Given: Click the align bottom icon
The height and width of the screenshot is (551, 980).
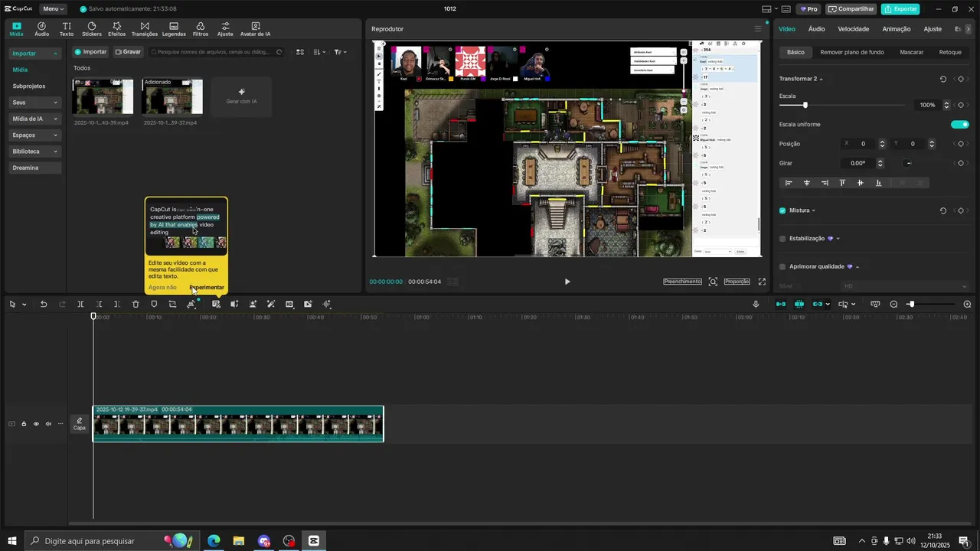Looking at the screenshot, I should [x=878, y=183].
